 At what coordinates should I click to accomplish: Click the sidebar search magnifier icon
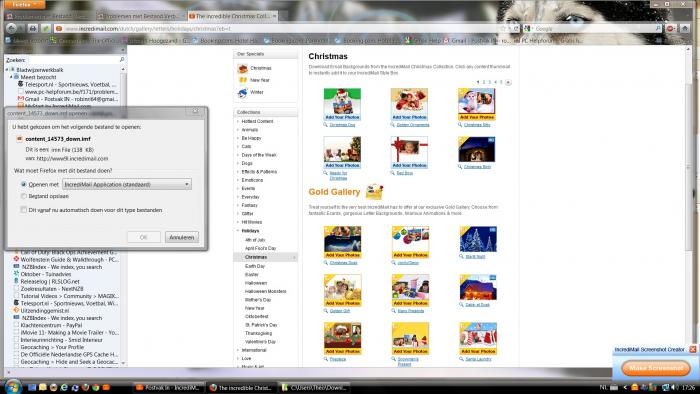121,59
